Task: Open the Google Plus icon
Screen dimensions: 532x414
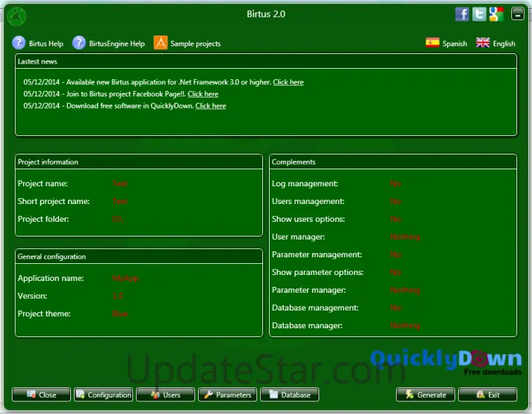Action: [496, 14]
